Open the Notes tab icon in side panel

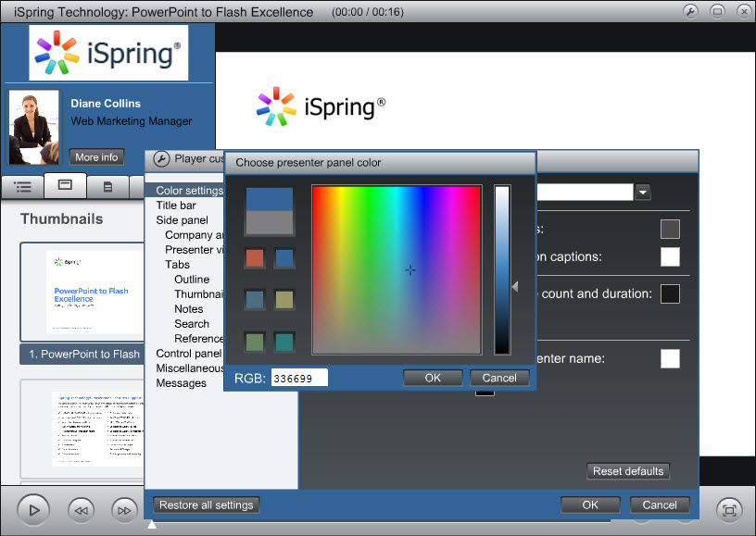[x=108, y=186]
